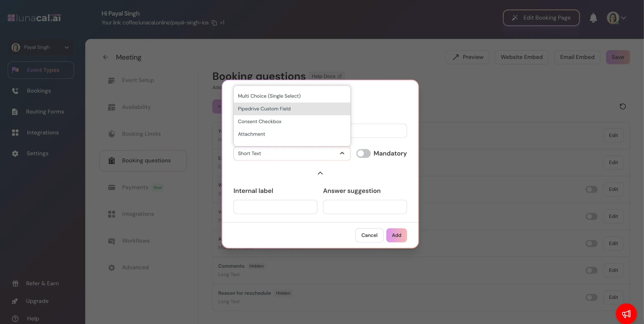This screenshot has width=644, height=324.
Task: Open the red announcement megaphone widget
Action: click(x=626, y=314)
